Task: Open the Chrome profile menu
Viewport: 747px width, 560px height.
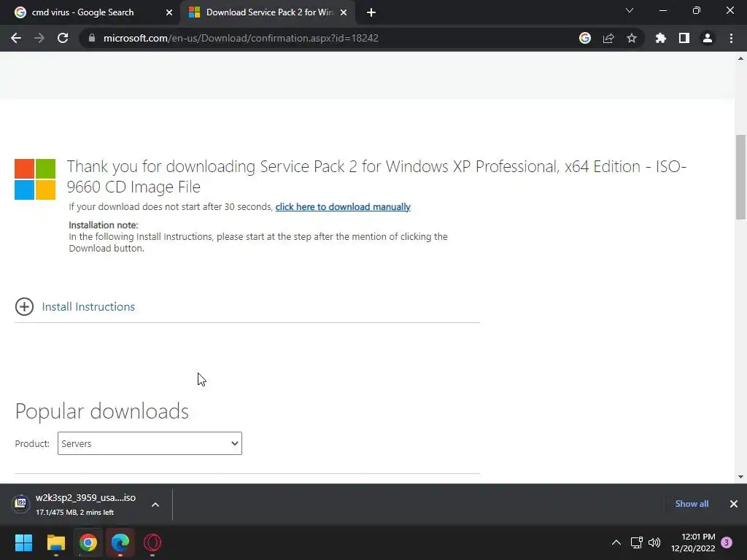Action: coord(708,38)
